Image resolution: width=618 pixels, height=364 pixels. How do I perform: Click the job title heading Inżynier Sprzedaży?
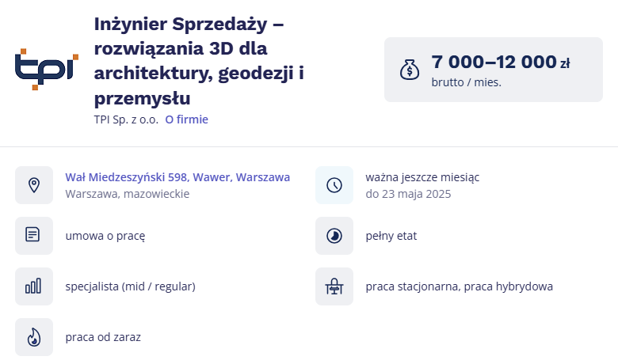[x=200, y=61]
